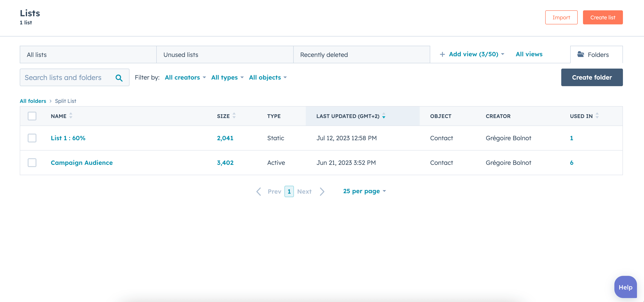This screenshot has width=644, height=302.
Task: Open the 25 per page dropdown
Action: coord(365,191)
